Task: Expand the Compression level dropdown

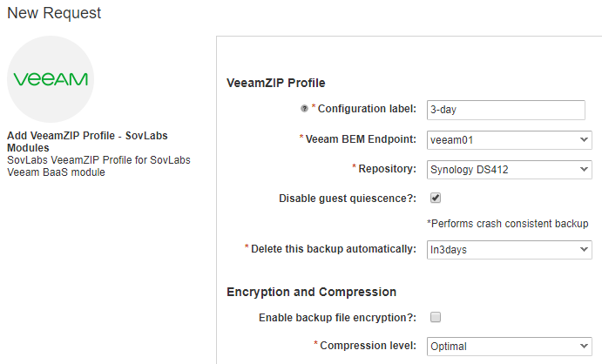Action: pyautogui.click(x=509, y=346)
